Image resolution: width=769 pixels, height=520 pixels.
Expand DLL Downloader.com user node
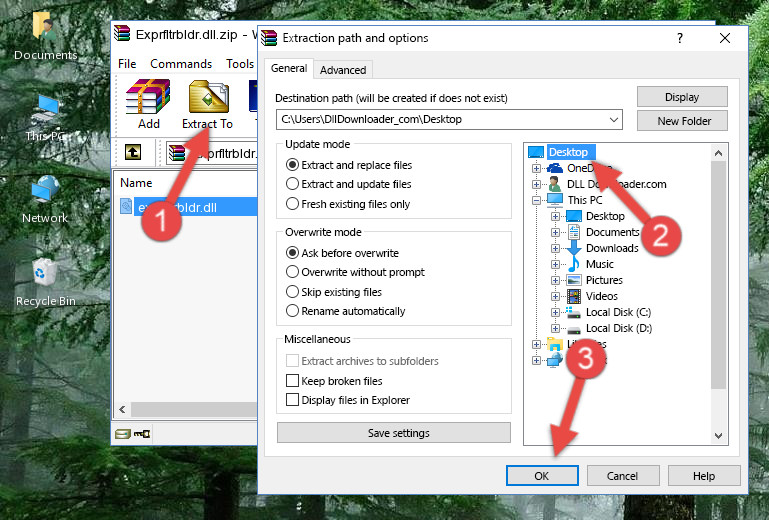pyautogui.click(x=537, y=184)
